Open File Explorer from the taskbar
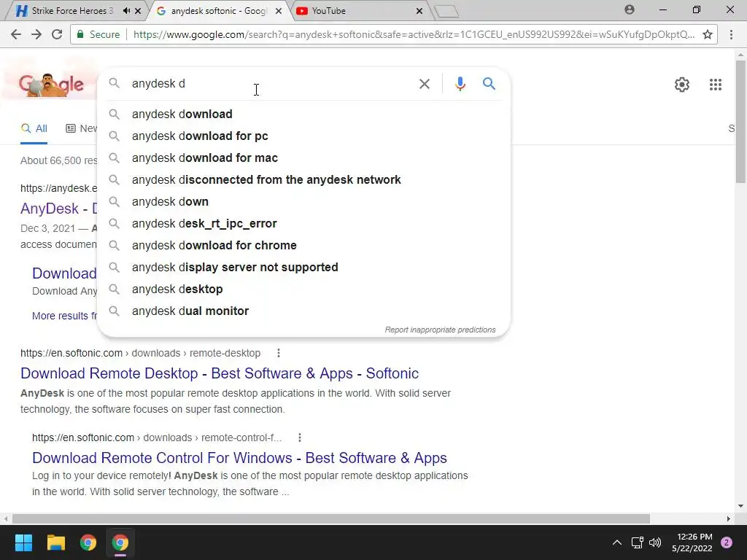Image resolution: width=747 pixels, height=560 pixels. (55, 542)
